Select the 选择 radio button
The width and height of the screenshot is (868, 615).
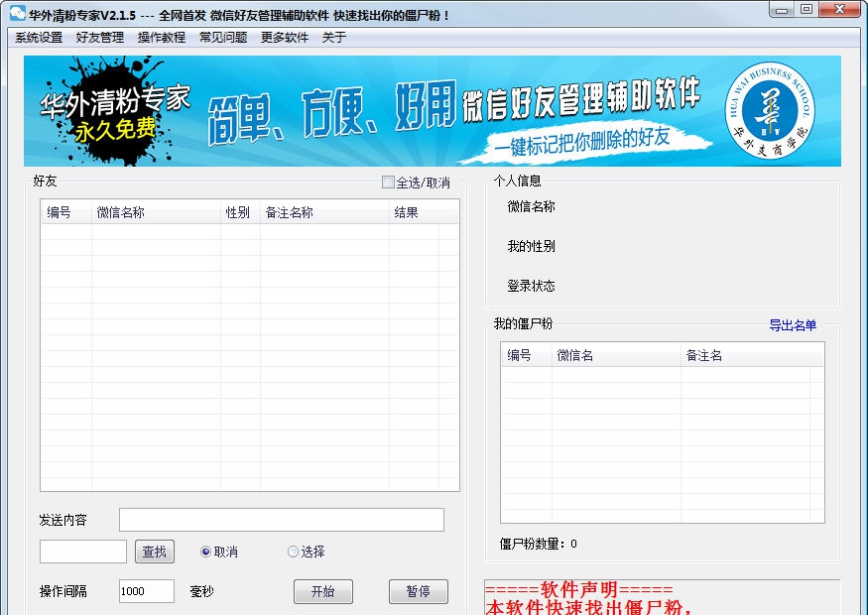(x=292, y=552)
